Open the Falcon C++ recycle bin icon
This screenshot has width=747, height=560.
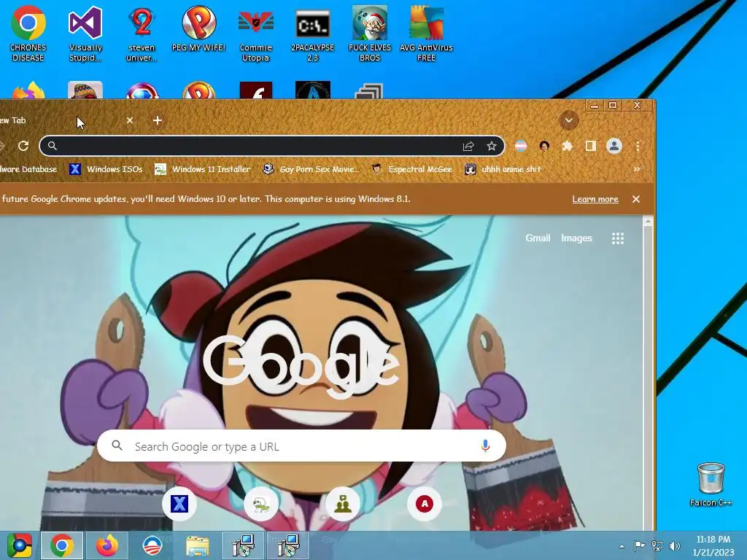pyautogui.click(x=711, y=484)
